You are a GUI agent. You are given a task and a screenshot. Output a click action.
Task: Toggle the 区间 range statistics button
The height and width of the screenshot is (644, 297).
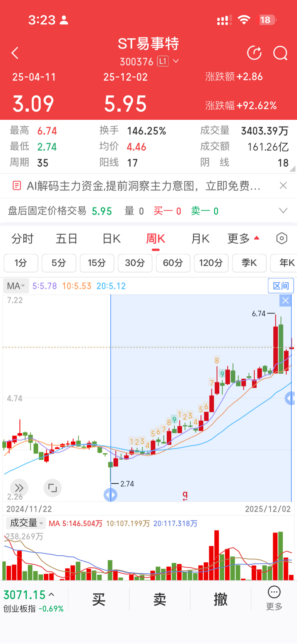coord(281,286)
